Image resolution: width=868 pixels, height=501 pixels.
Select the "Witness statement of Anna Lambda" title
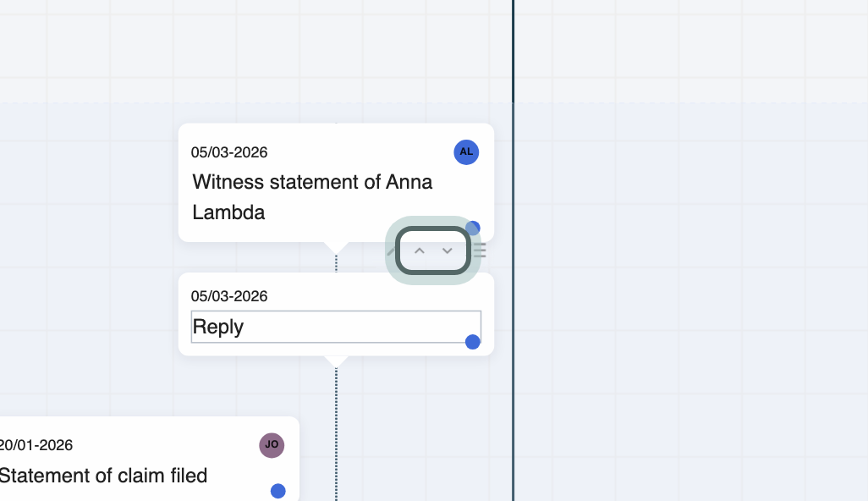coord(312,197)
